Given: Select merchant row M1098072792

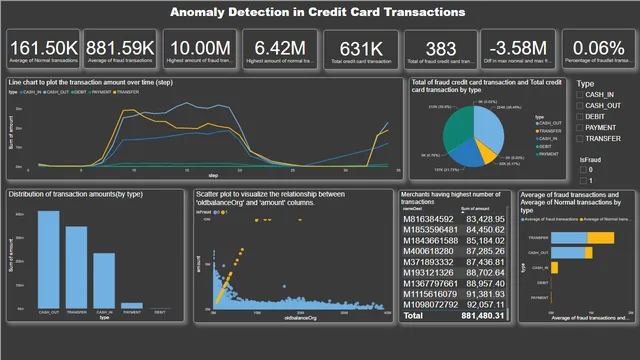Looking at the screenshot, I should tap(453, 305).
